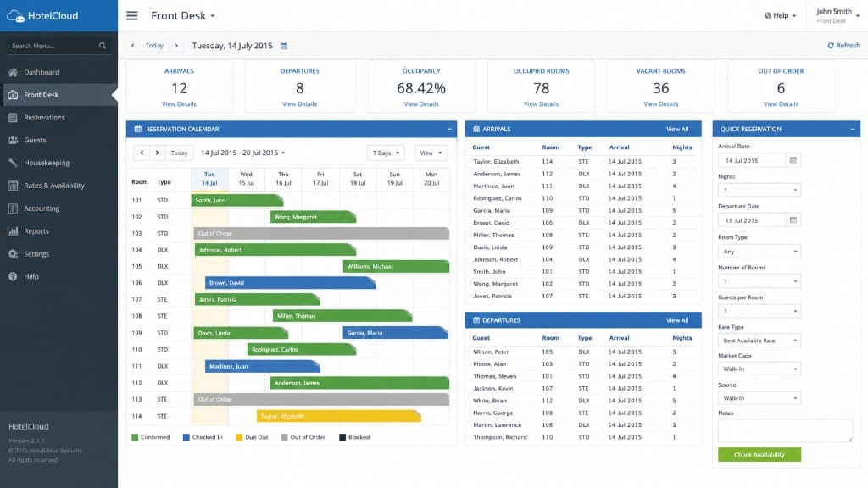
Task: Click the Tue 14 Jul column header
Action: coord(209,179)
